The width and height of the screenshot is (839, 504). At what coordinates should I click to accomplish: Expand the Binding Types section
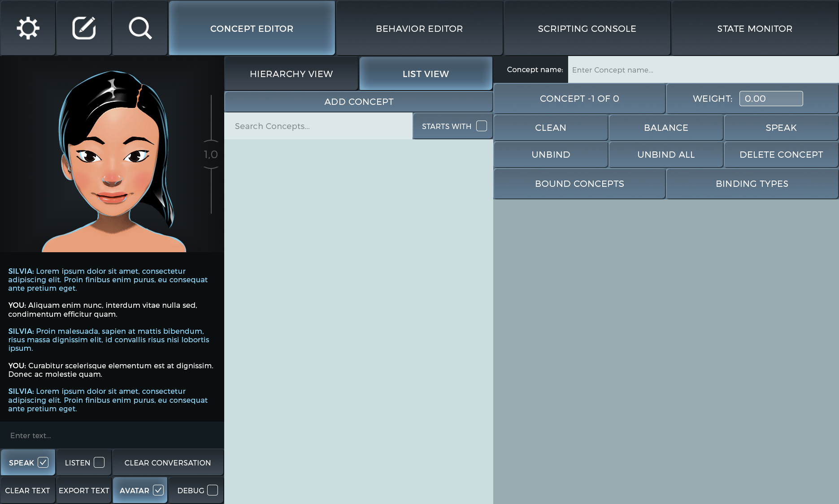[752, 184]
